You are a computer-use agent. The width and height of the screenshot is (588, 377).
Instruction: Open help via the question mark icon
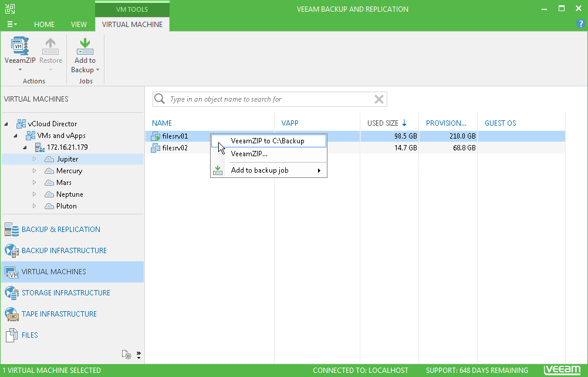[x=580, y=24]
